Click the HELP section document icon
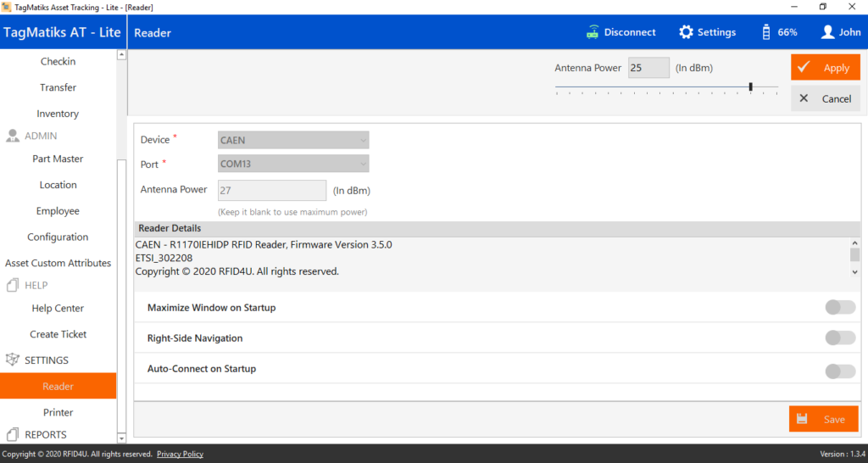Image resolution: width=868 pixels, height=463 pixels. (12, 285)
